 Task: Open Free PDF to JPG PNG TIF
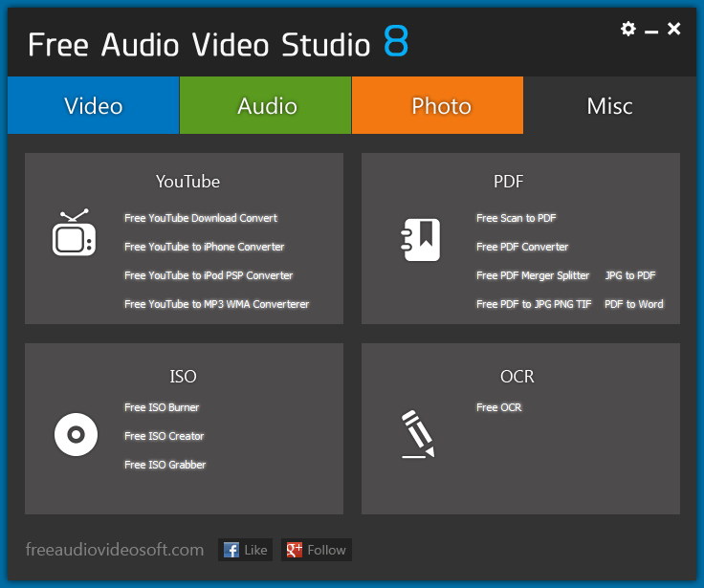(534, 304)
